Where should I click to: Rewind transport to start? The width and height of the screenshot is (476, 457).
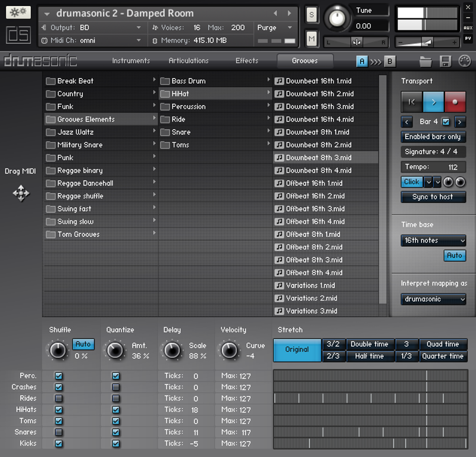[412, 102]
